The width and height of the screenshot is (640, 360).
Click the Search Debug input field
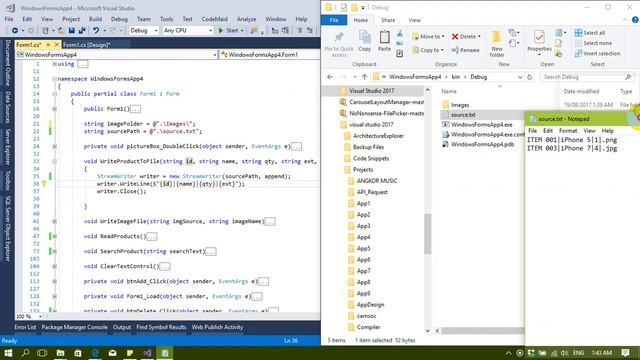tap(588, 77)
